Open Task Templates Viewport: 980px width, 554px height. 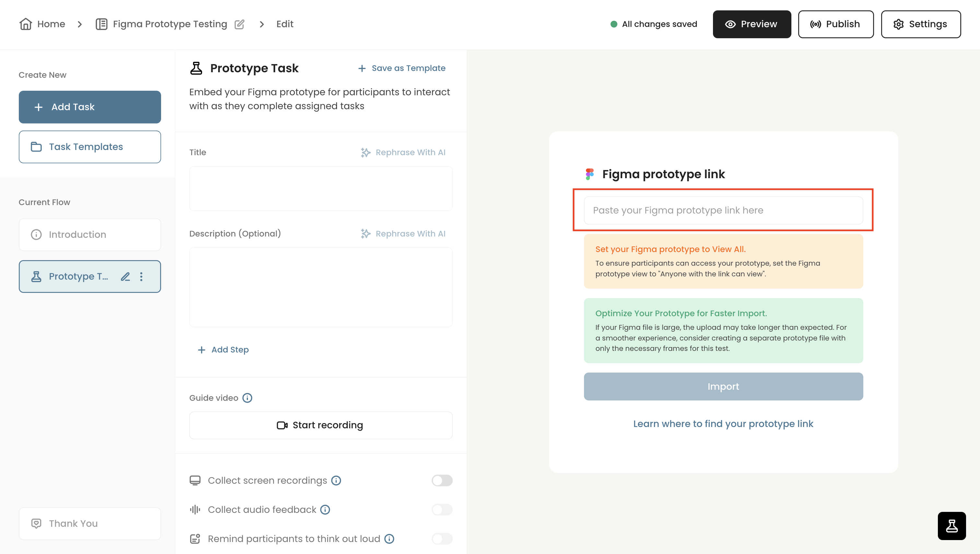click(x=90, y=147)
